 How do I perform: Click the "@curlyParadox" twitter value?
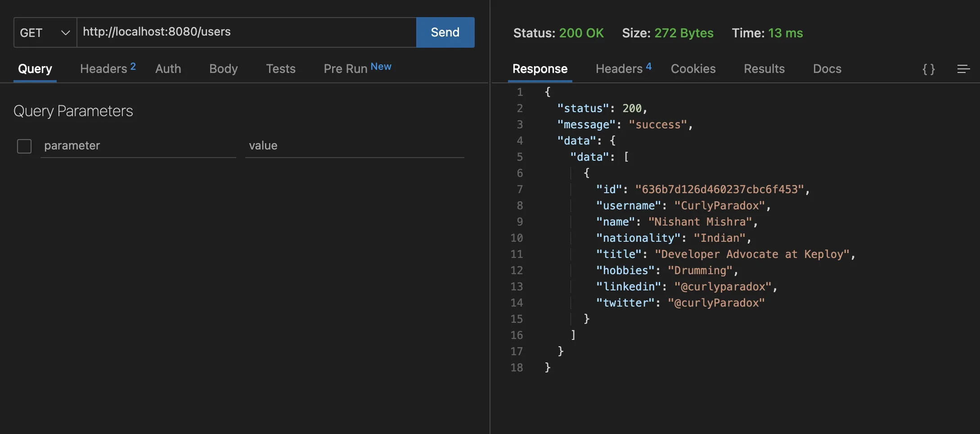(x=716, y=303)
